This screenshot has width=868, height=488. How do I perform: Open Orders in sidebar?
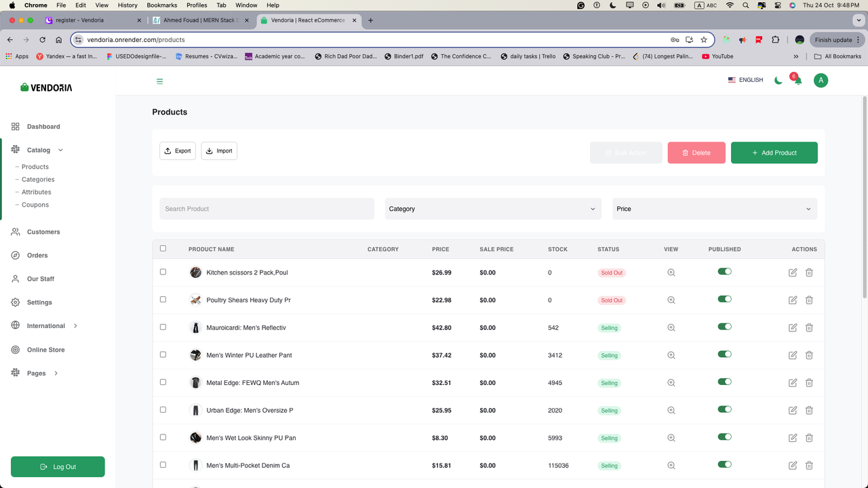[37, 256]
